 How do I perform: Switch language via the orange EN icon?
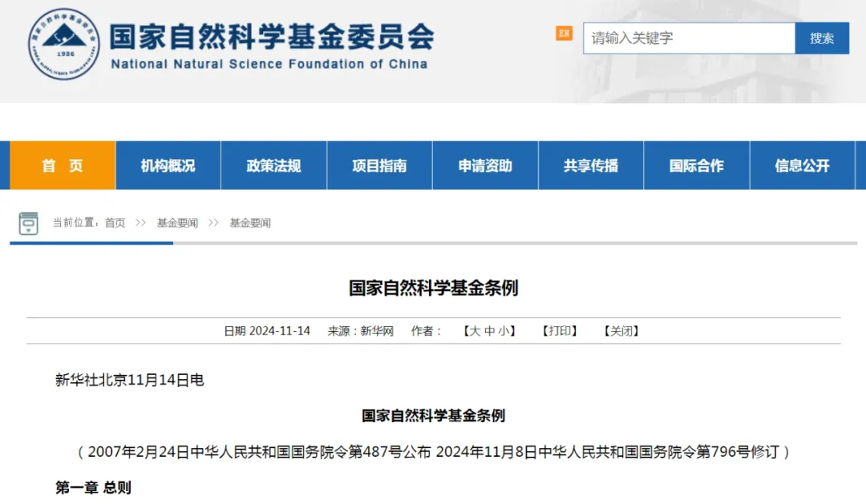(564, 34)
